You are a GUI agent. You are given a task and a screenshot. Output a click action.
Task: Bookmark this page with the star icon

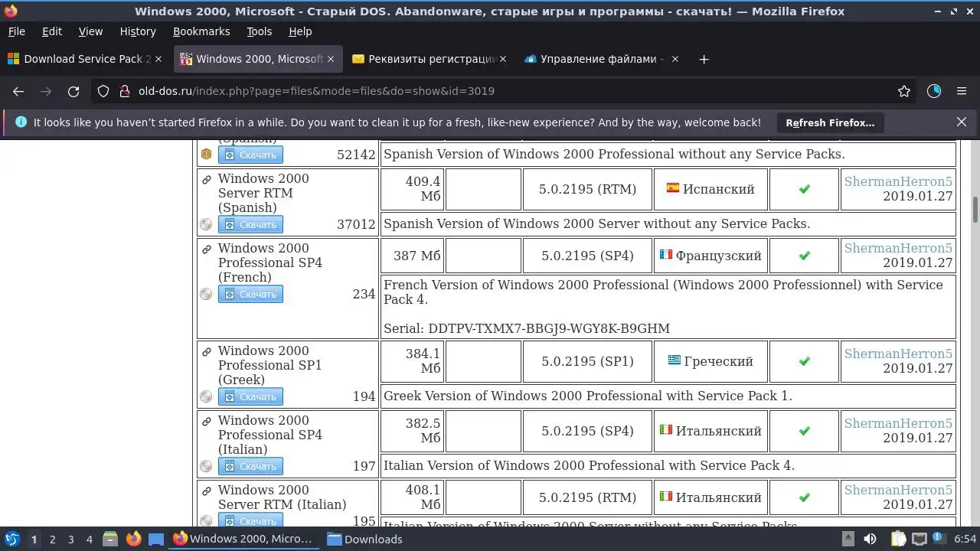click(904, 91)
